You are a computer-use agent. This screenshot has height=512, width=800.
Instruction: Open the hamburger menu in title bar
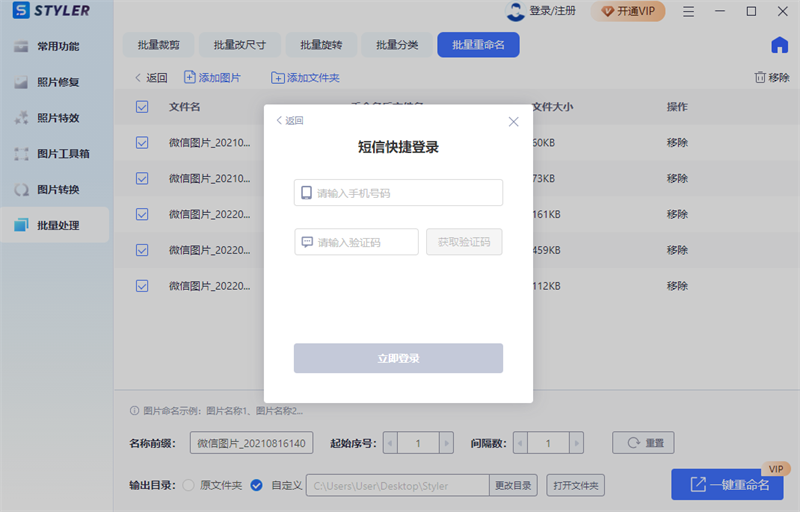[689, 12]
